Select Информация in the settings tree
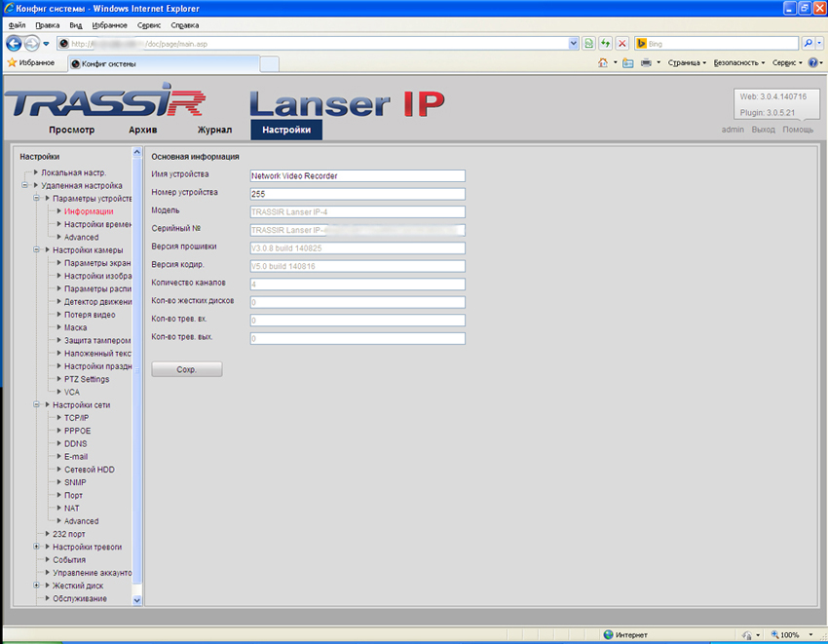828x644 pixels. point(89,211)
